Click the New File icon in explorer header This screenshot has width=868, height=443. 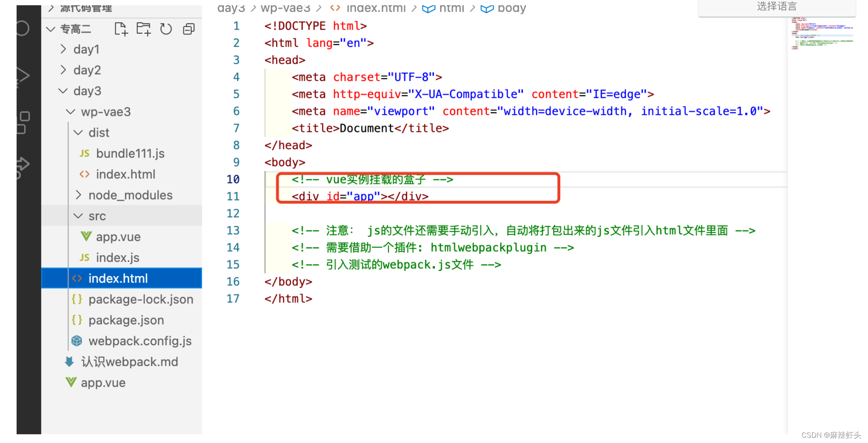coord(121,29)
